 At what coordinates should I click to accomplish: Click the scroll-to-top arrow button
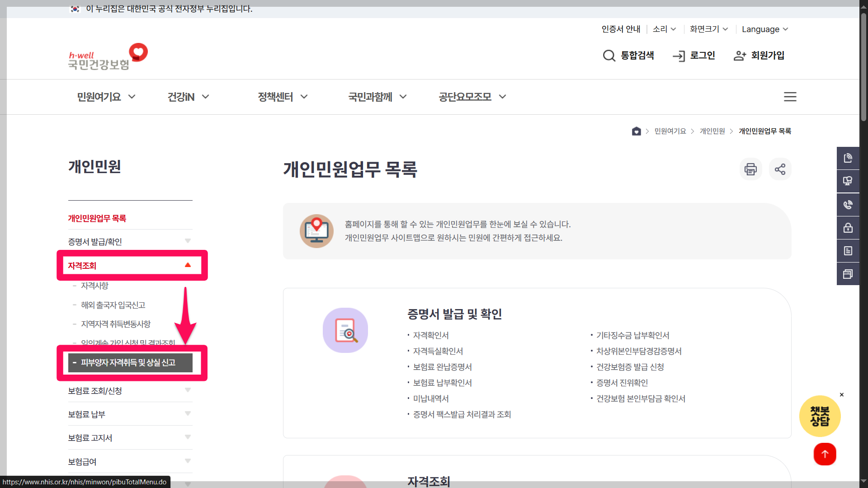[825, 454]
